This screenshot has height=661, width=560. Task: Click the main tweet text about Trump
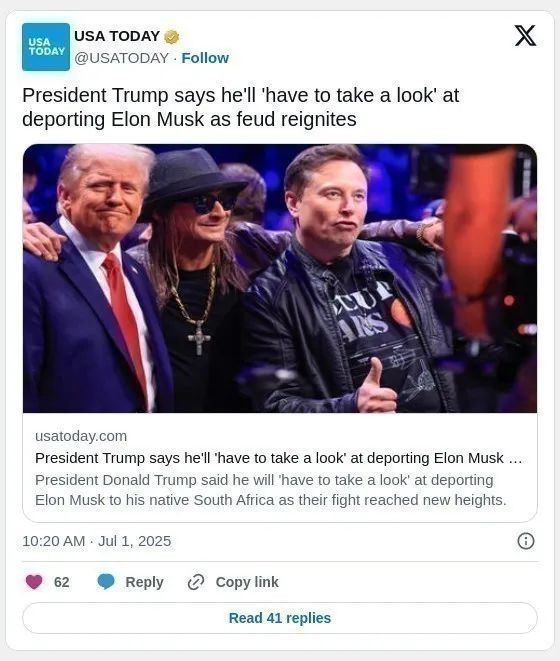pos(240,107)
